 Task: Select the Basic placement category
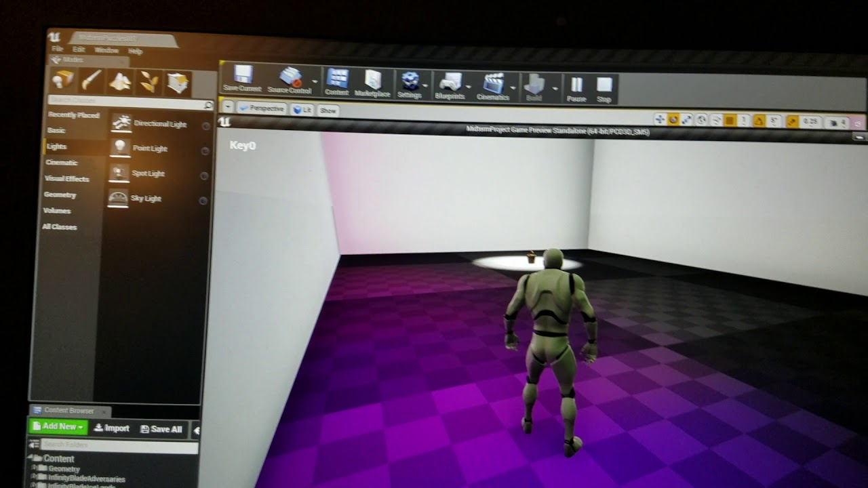coord(56,130)
